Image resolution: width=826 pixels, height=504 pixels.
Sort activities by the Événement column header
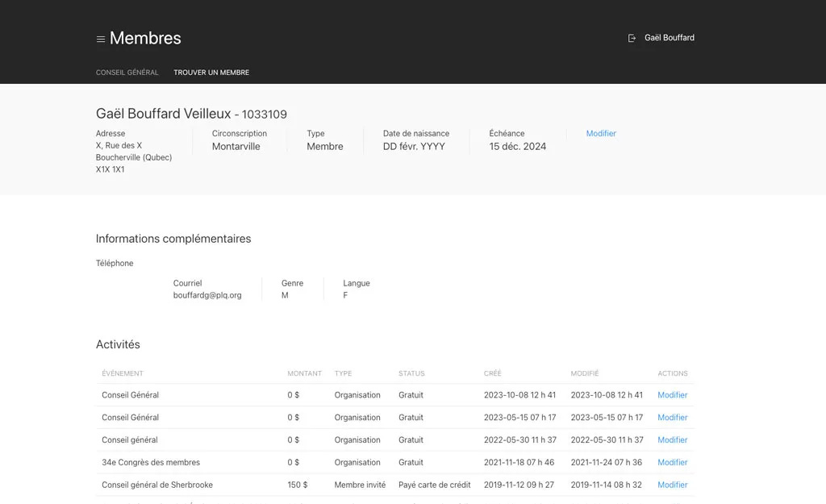(123, 373)
